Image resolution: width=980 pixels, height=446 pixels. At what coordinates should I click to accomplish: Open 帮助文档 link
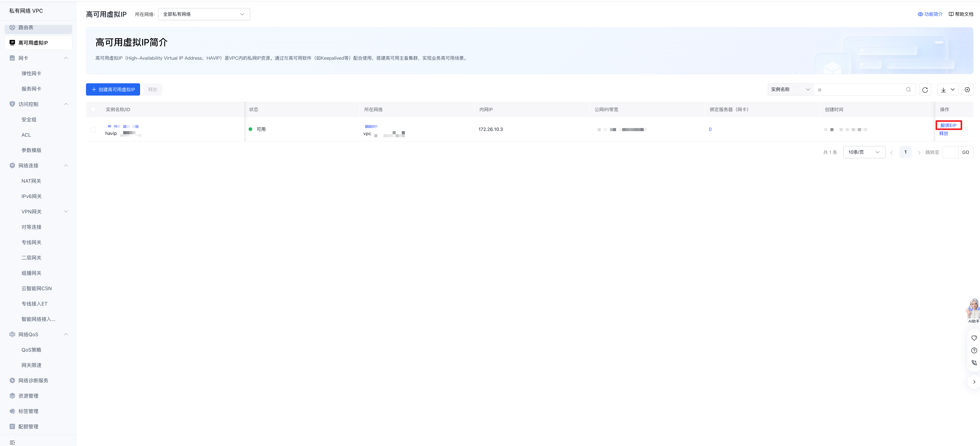click(x=961, y=14)
